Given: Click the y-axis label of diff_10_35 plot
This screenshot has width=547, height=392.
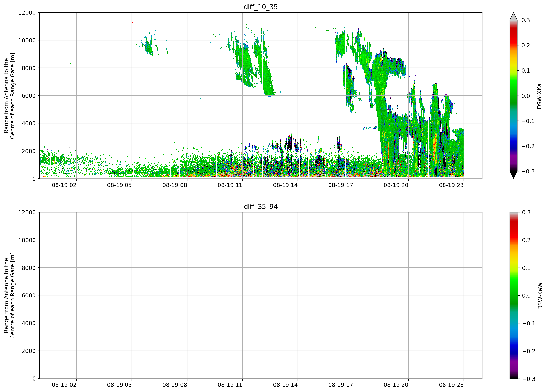Looking at the screenshot, I should tap(9, 96).
